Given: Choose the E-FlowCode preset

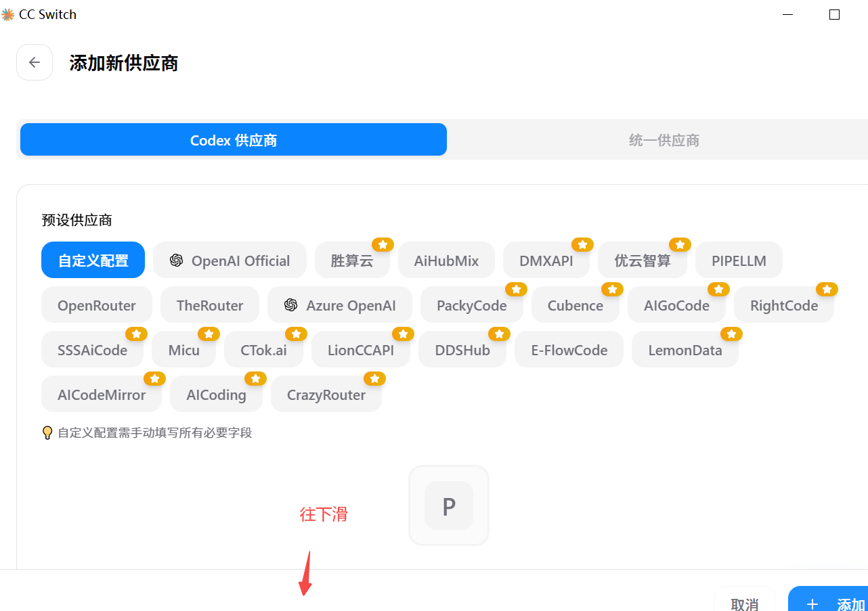Looking at the screenshot, I should (569, 349).
